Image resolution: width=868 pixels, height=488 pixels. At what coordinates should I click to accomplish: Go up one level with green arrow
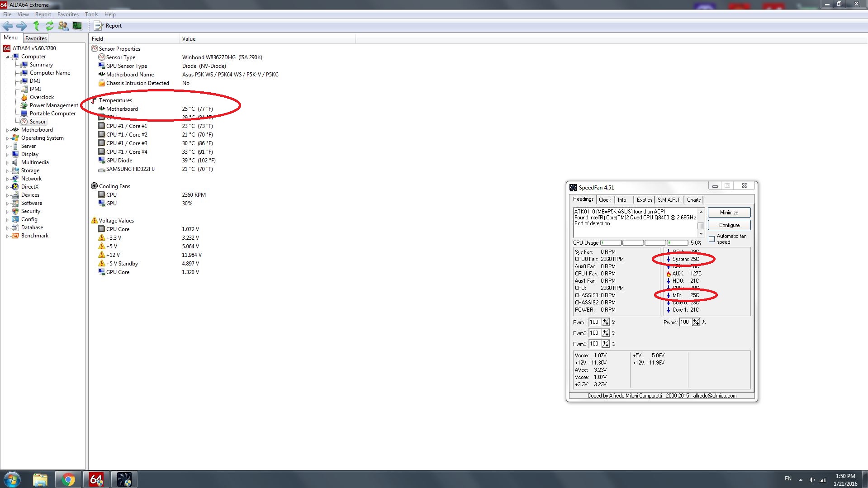(x=36, y=26)
